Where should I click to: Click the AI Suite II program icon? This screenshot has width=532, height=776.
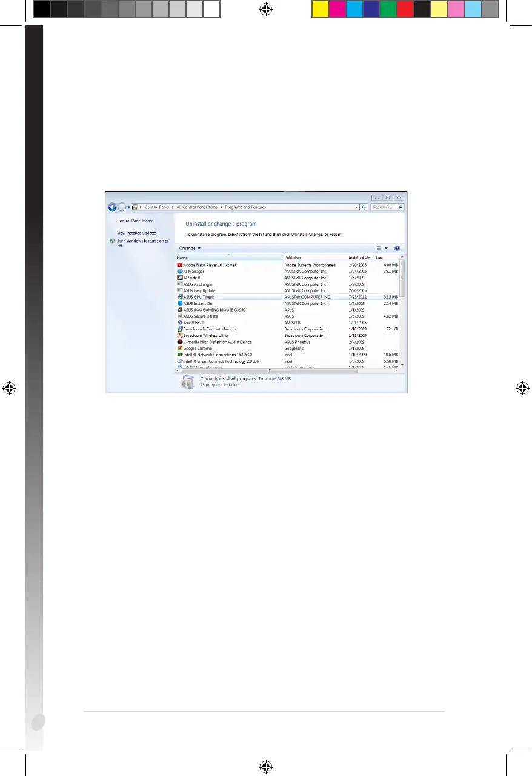179,278
